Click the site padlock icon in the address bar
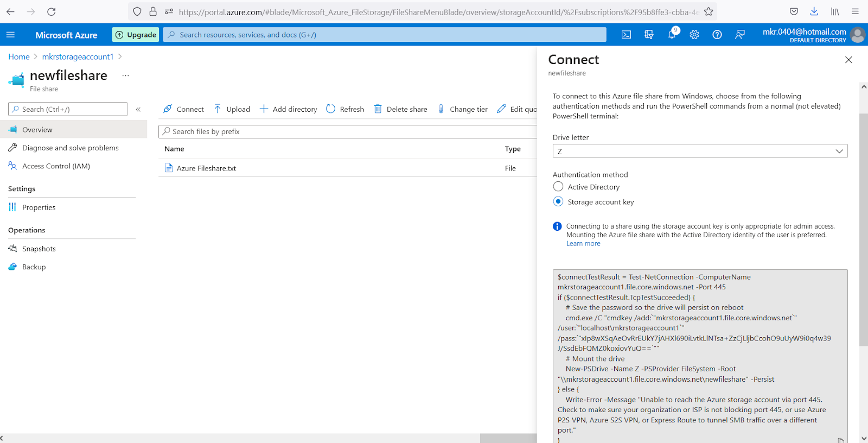 click(153, 11)
